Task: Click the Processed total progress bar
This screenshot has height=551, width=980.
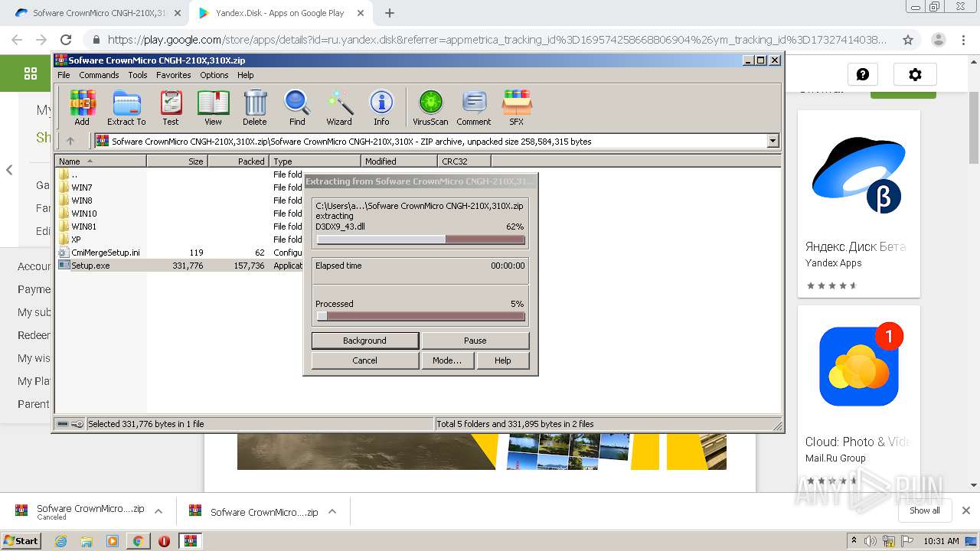Action: coord(421,316)
